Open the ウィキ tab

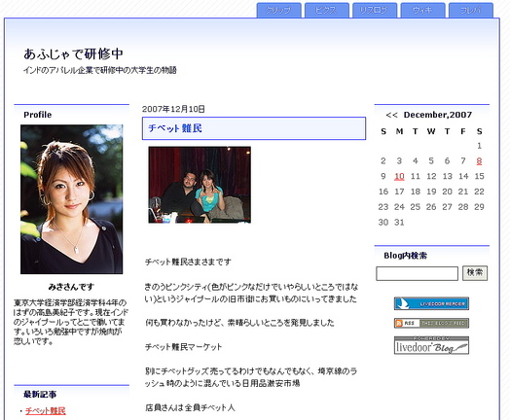tap(422, 11)
